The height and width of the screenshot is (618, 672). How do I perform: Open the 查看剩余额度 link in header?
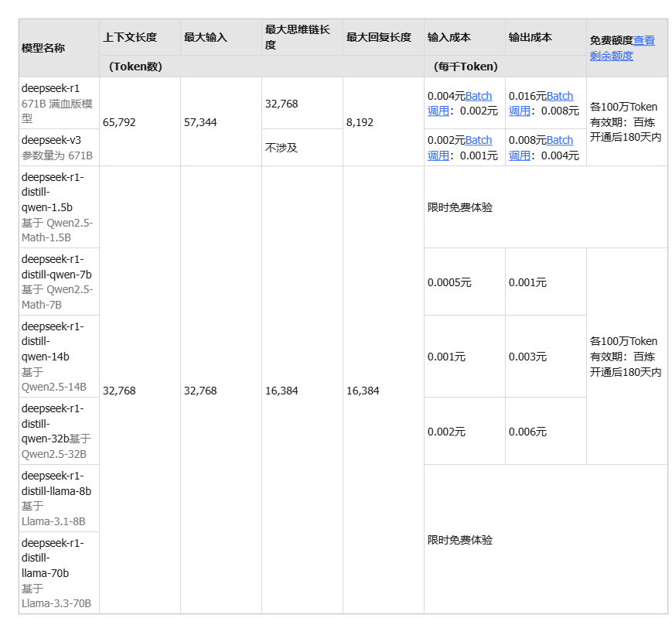pyautogui.click(x=622, y=48)
